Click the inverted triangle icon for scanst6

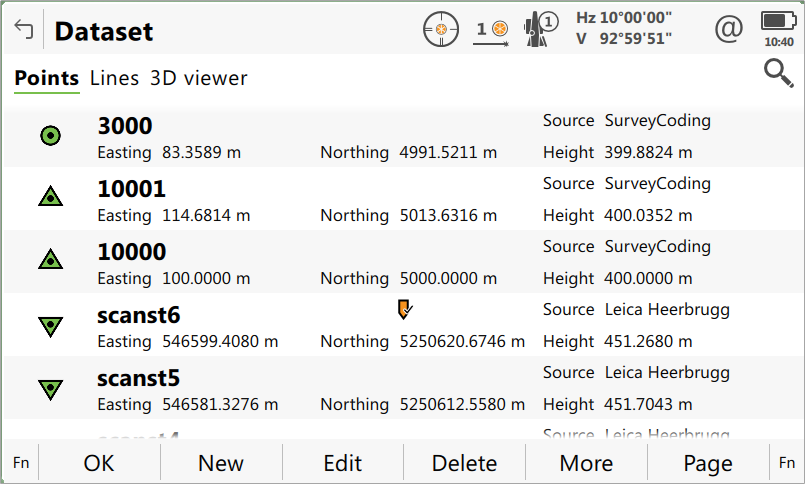pyautogui.click(x=50, y=325)
